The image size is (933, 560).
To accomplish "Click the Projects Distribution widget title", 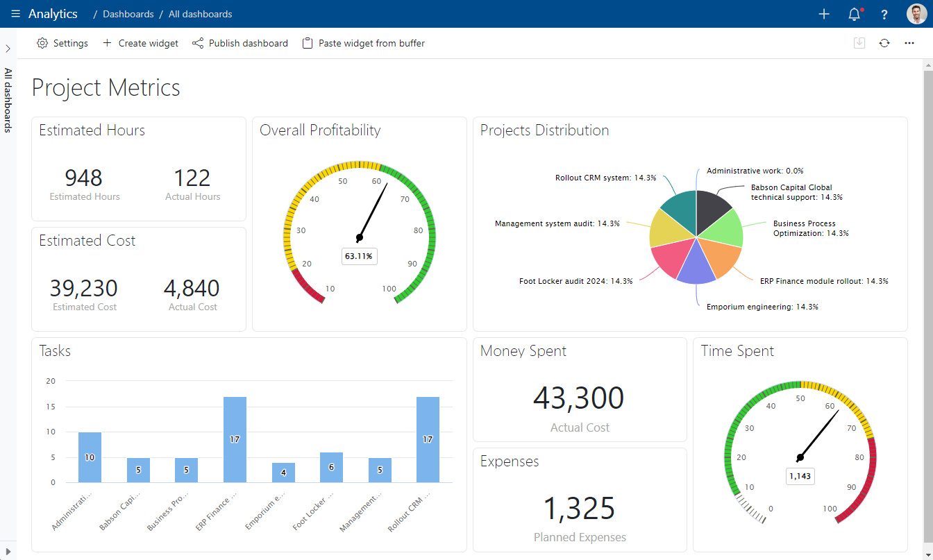I will 545,130.
